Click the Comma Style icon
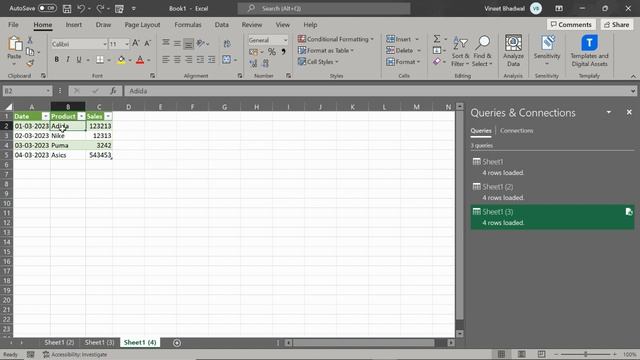The height and width of the screenshot is (360, 640). tap(283, 52)
